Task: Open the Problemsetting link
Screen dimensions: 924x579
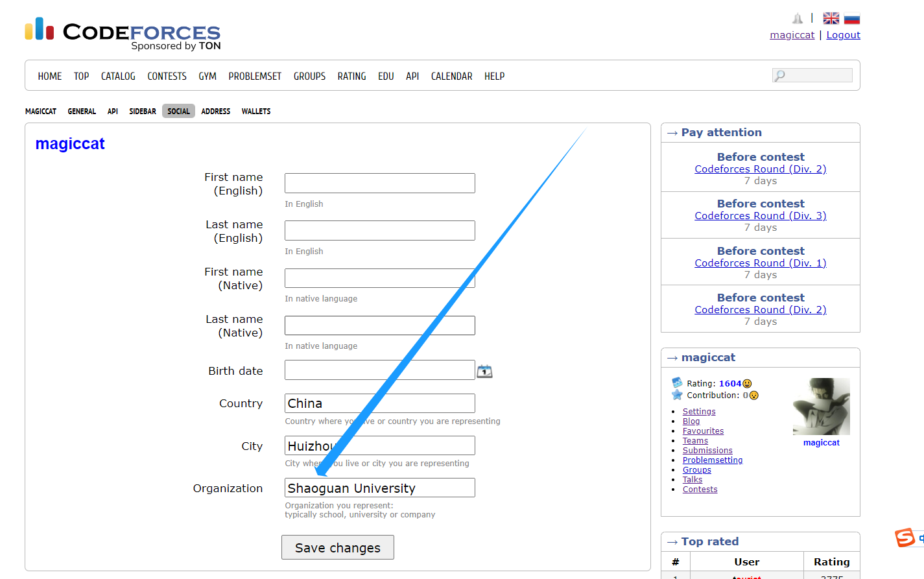Action: pyautogui.click(x=713, y=460)
